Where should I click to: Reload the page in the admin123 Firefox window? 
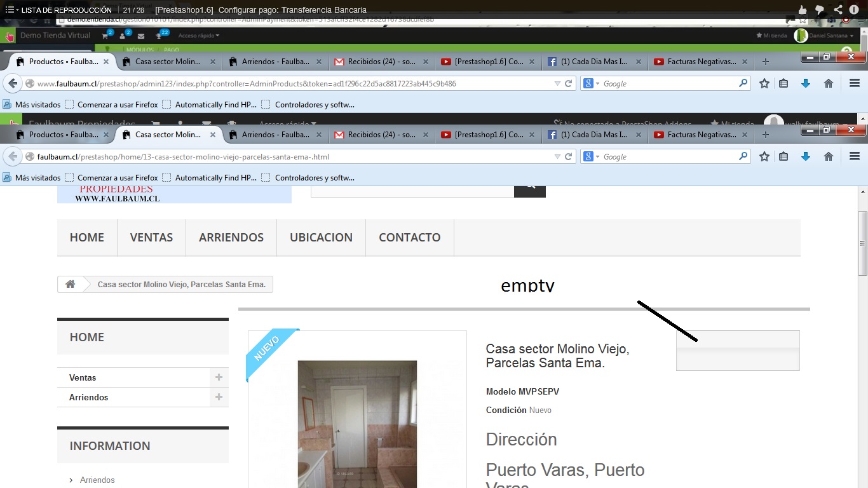pos(569,83)
